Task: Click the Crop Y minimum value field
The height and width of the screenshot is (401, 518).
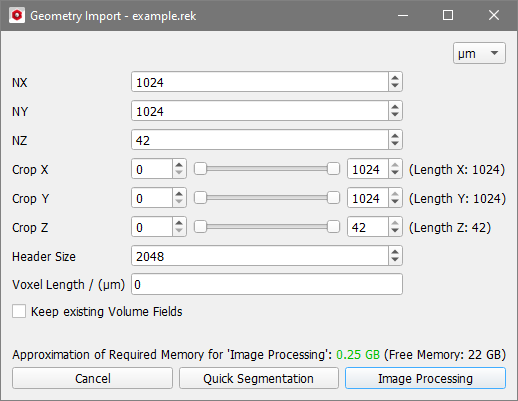Action: tap(152, 198)
